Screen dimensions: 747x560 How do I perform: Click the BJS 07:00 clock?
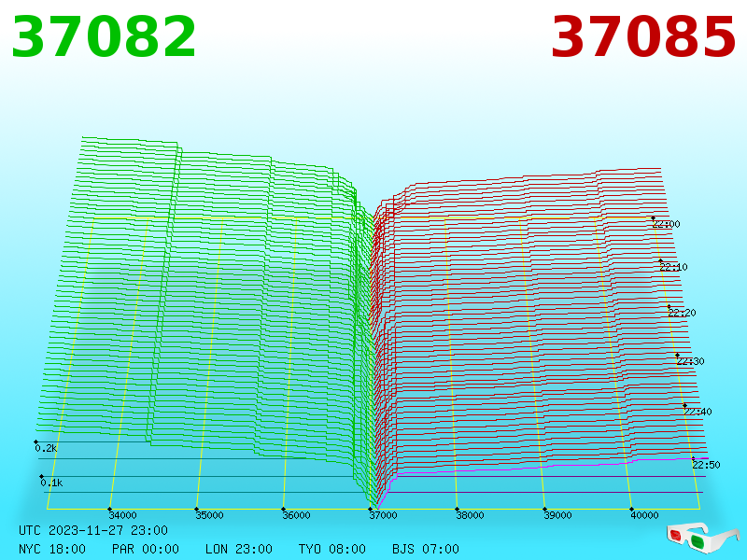(426, 549)
